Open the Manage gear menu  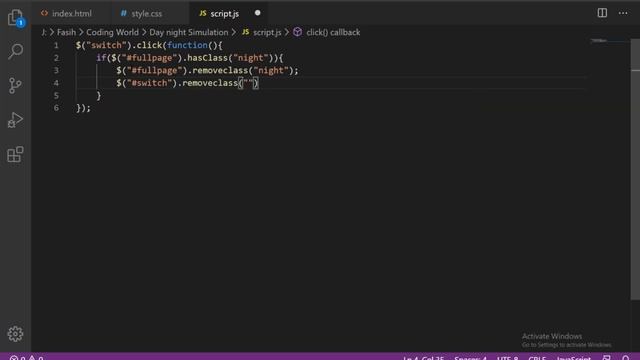click(x=16, y=334)
